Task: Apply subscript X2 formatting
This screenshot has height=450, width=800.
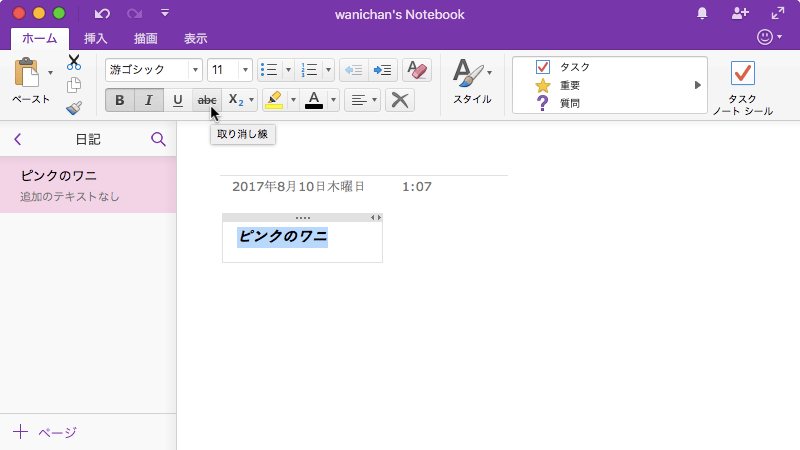Action: (235, 100)
